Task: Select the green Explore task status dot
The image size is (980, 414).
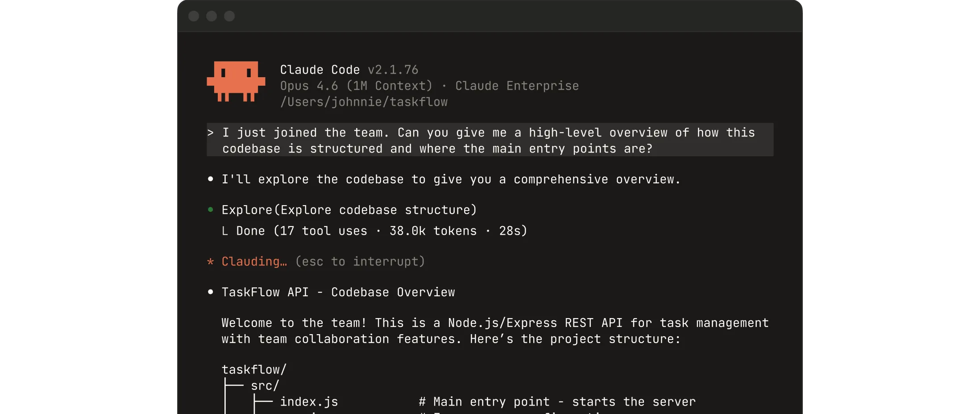Action: point(211,209)
